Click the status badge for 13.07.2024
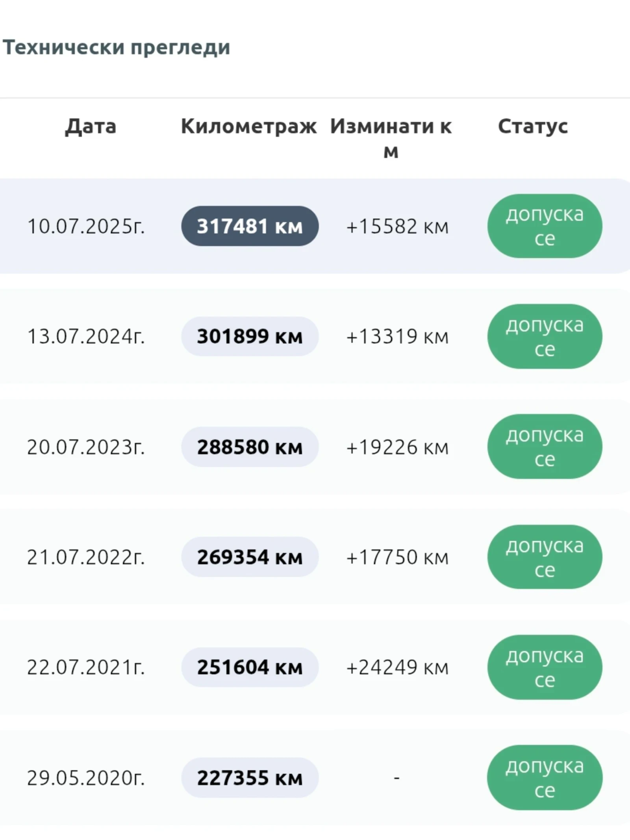Screen dimensions: 630x840 (x=545, y=336)
